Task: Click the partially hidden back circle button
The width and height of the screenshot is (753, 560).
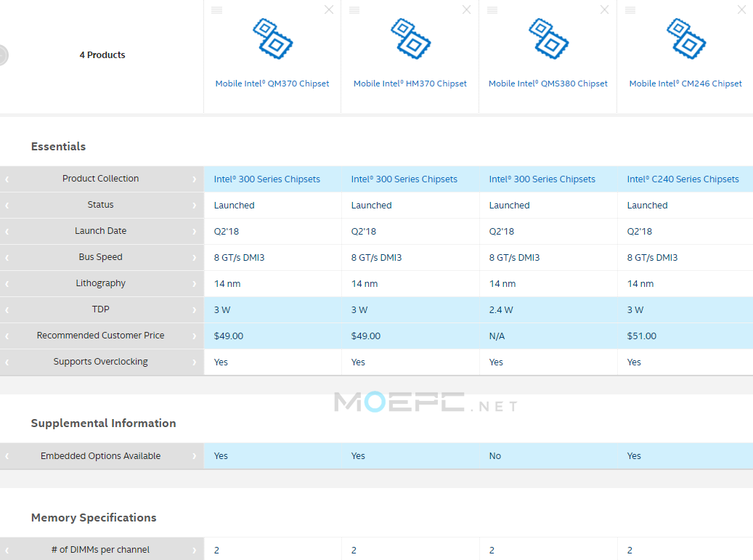Action: [4, 54]
